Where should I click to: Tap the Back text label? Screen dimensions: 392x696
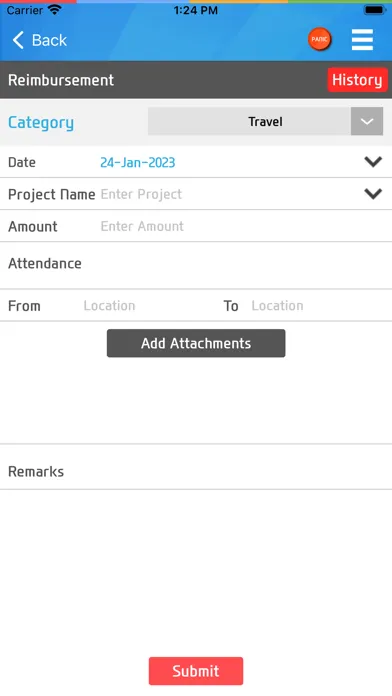(49, 40)
